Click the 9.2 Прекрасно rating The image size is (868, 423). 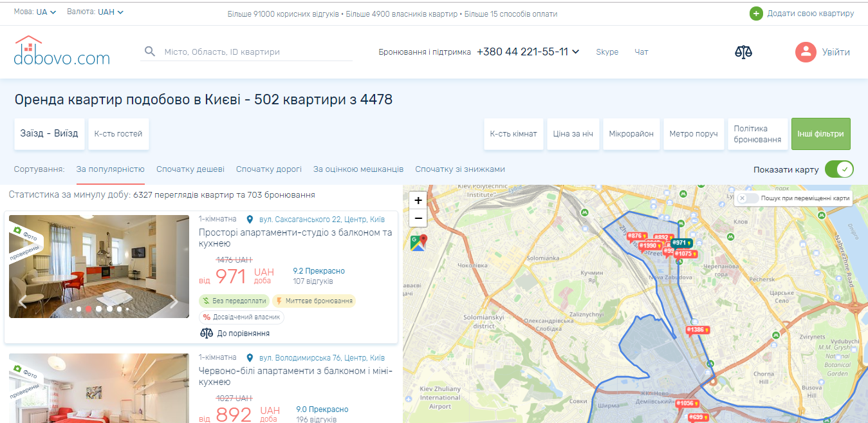click(319, 271)
